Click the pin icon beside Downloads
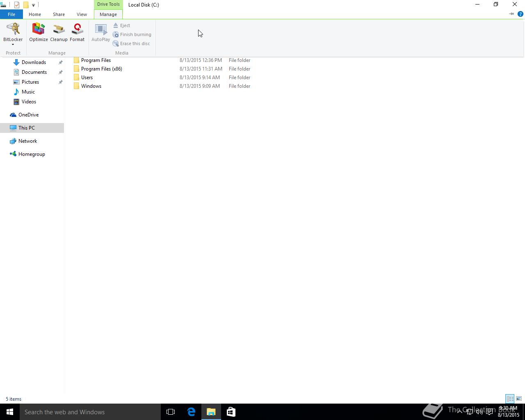 pos(60,62)
